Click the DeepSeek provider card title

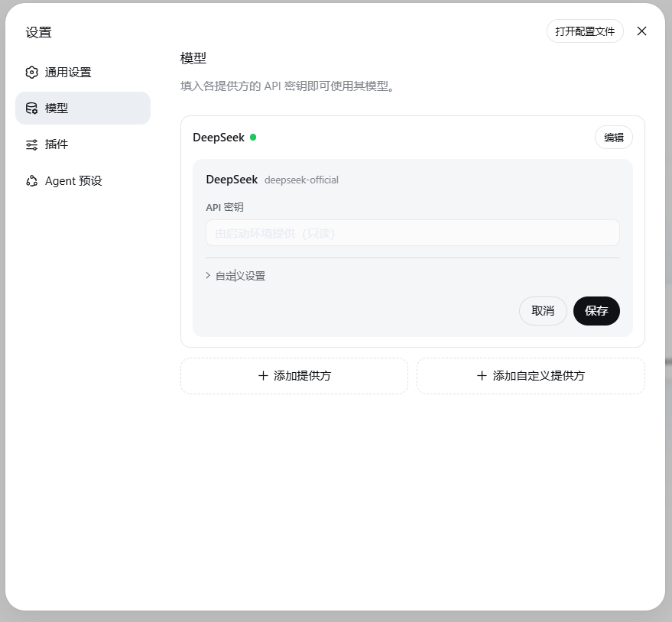219,138
